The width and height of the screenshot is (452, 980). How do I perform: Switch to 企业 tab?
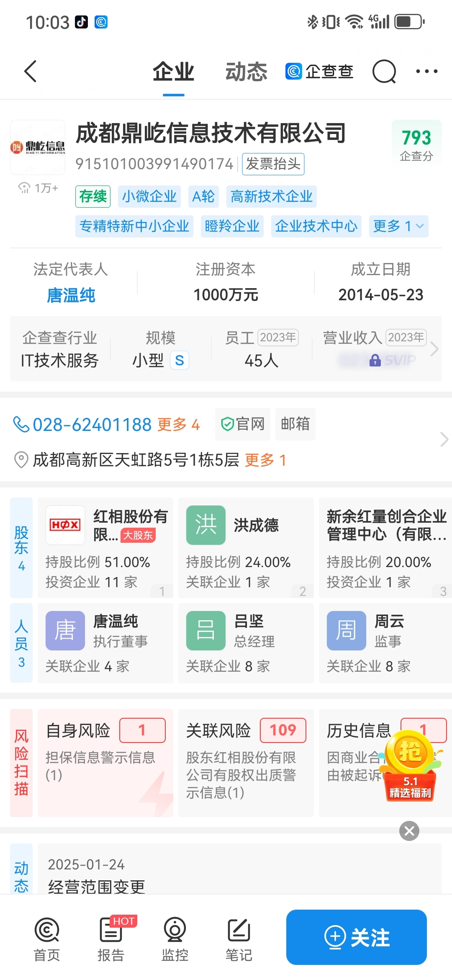tap(173, 72)
